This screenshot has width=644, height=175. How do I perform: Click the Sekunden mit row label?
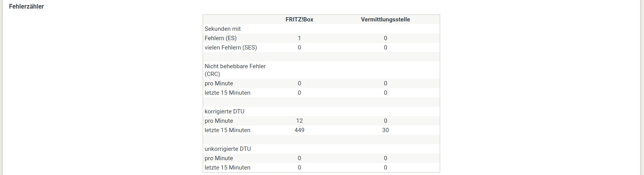223,29
